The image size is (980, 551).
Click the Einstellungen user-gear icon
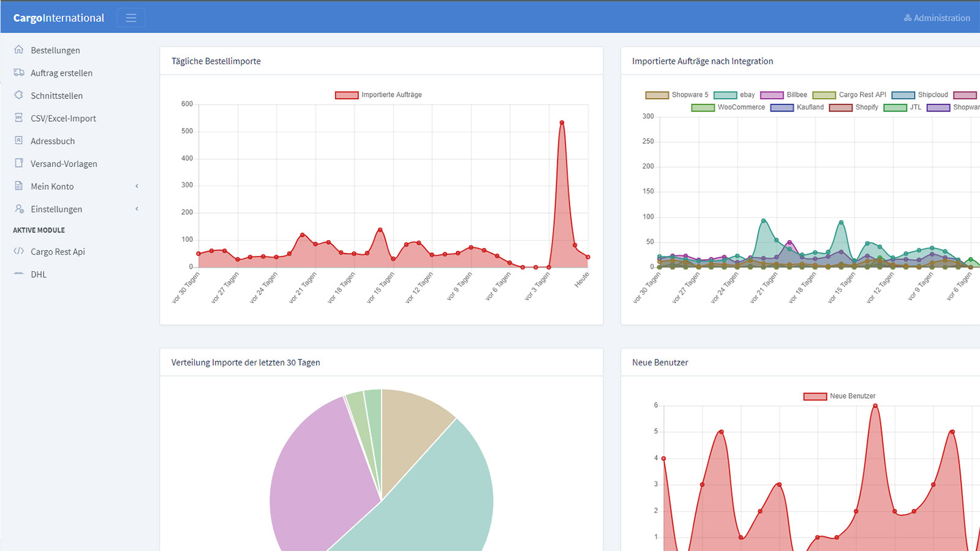pyautogui.click(x=19, y=208)
